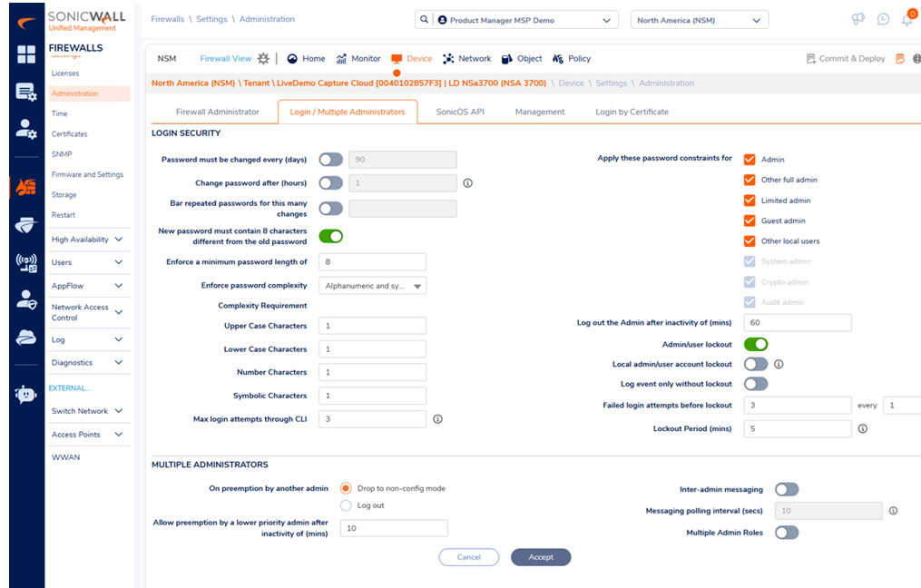Image resolution: width=921 pixels, height=588 pixels.
Task: Click the orange pending changes icon near Commit
Action: 900,59
